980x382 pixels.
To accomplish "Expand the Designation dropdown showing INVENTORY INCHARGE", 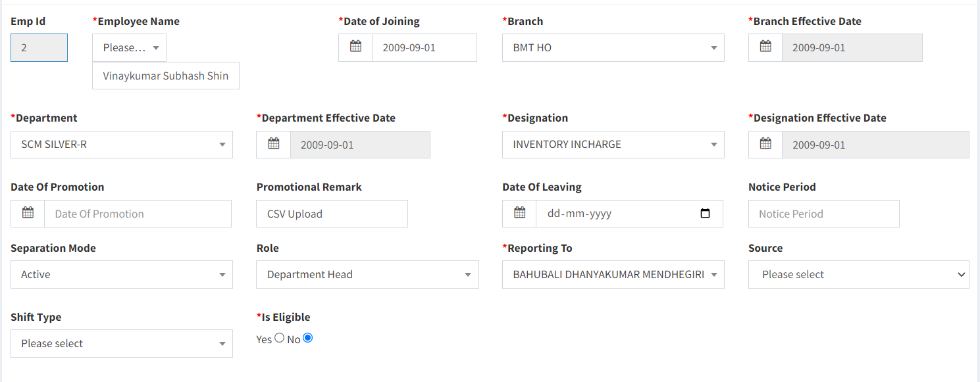I will click(x=613, y=144).
